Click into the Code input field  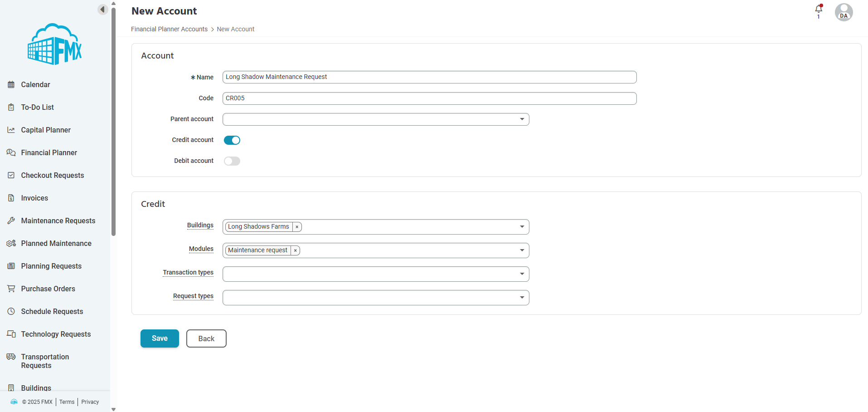[x=429, y=98]
